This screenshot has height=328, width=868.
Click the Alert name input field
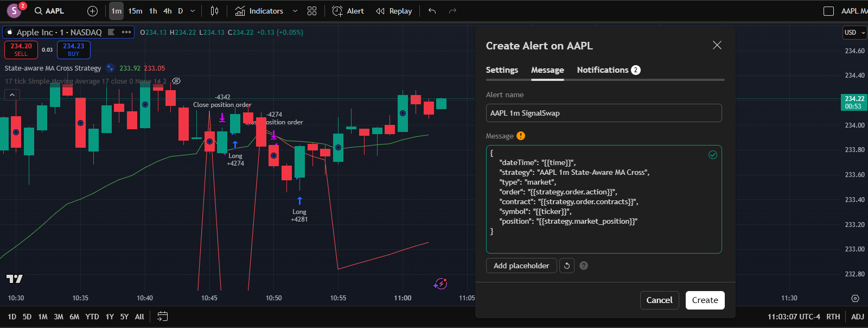604,113
